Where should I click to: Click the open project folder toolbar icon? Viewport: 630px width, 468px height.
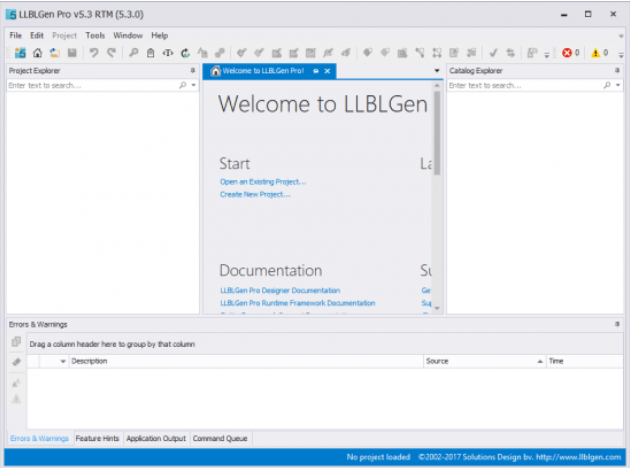(55, 53)
